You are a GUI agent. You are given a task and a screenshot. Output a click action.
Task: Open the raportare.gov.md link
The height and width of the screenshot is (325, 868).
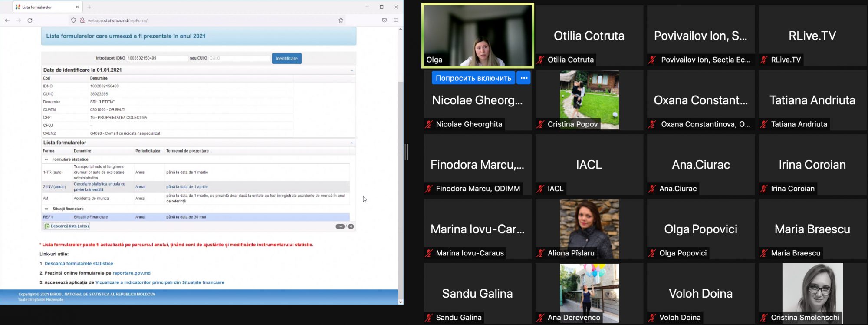click(x=132, y=273)
